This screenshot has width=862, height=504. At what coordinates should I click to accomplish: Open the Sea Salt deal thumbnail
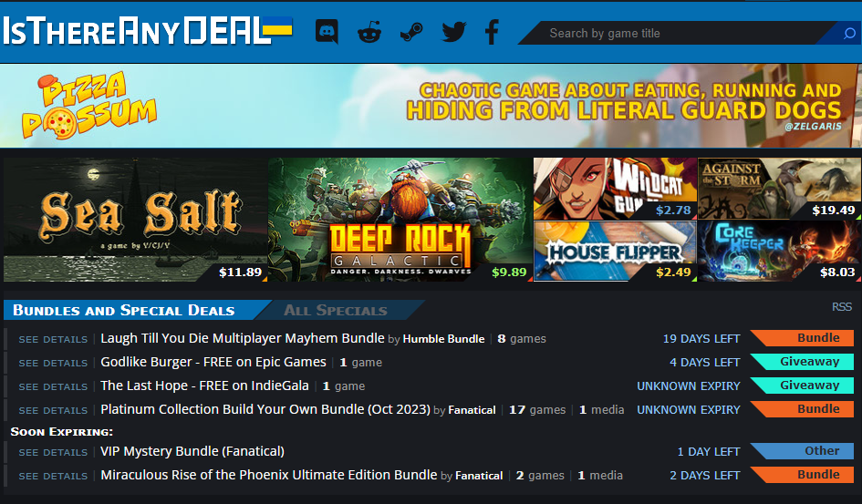tap(135, 220)
